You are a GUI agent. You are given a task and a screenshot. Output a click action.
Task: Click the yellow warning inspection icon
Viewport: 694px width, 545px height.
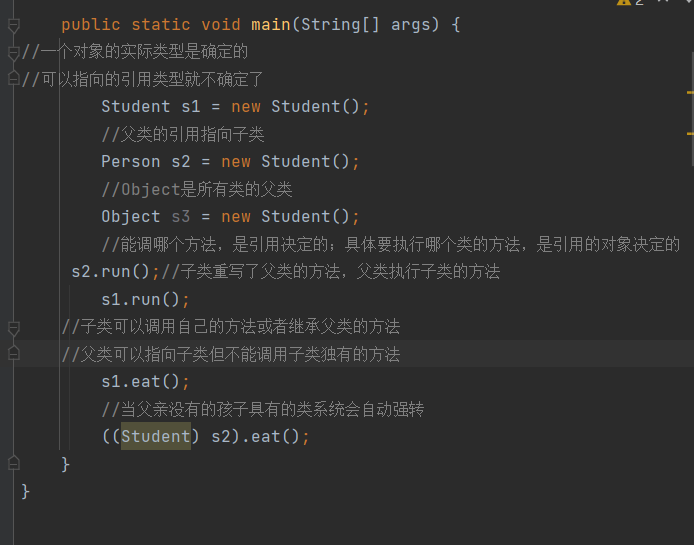[x=624, y=3]
